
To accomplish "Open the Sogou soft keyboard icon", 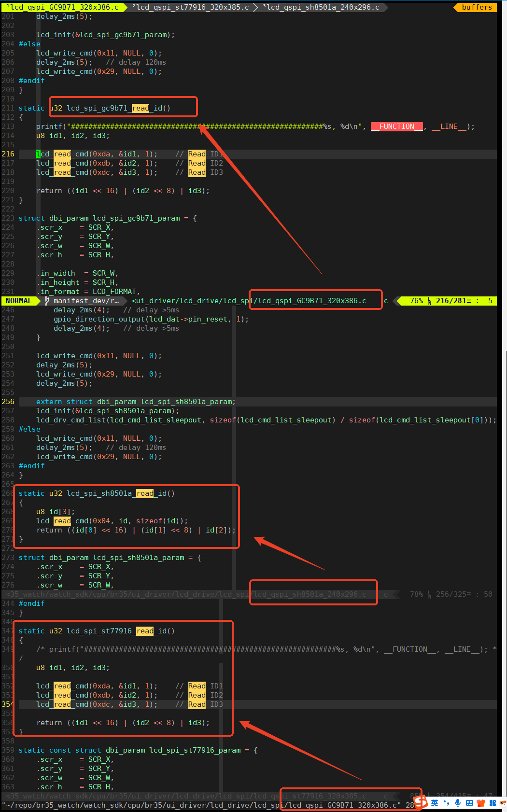I will coord(469,803).
